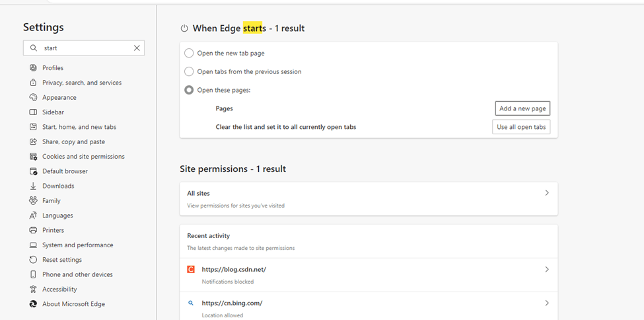Click the Use all open tabs button
The image size is (644, 320).
coord(521,127)
